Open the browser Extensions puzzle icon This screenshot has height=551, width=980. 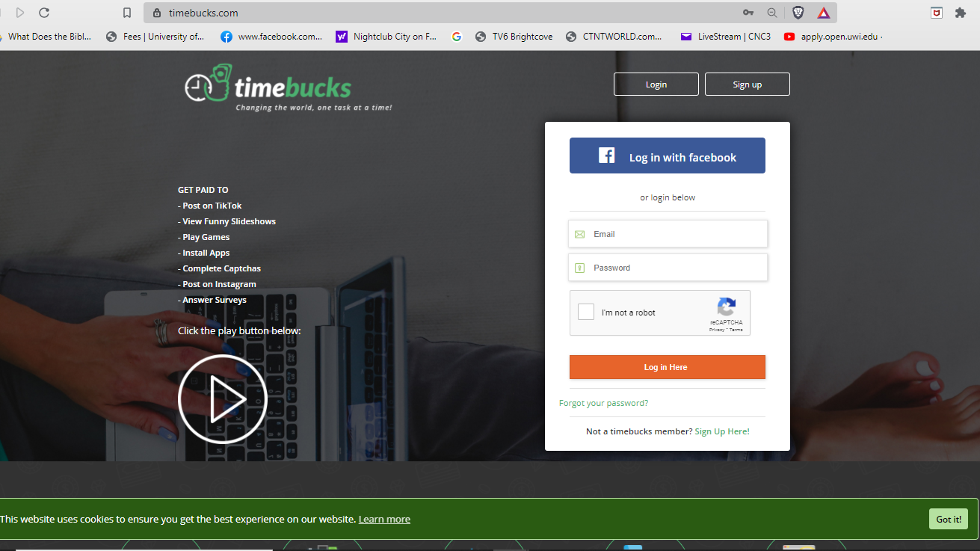pyautogui.click(x=960, y=13)
